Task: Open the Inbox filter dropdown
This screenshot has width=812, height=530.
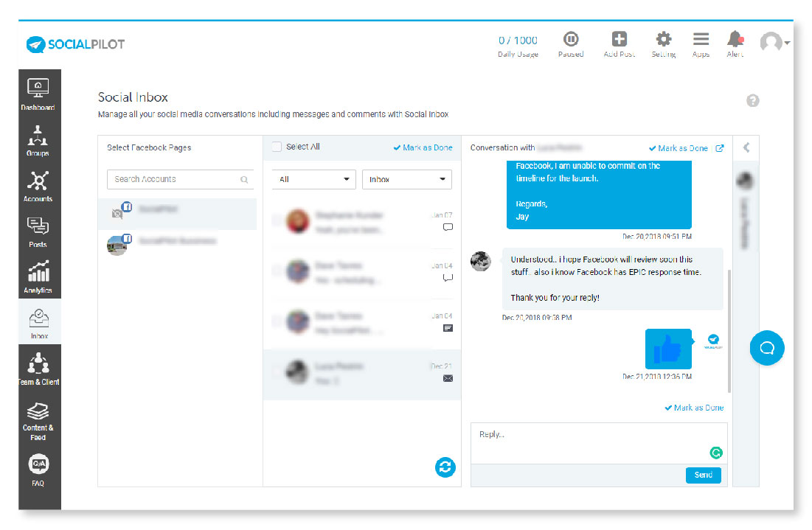Action: pyautogui.click(x=407, y=180)
